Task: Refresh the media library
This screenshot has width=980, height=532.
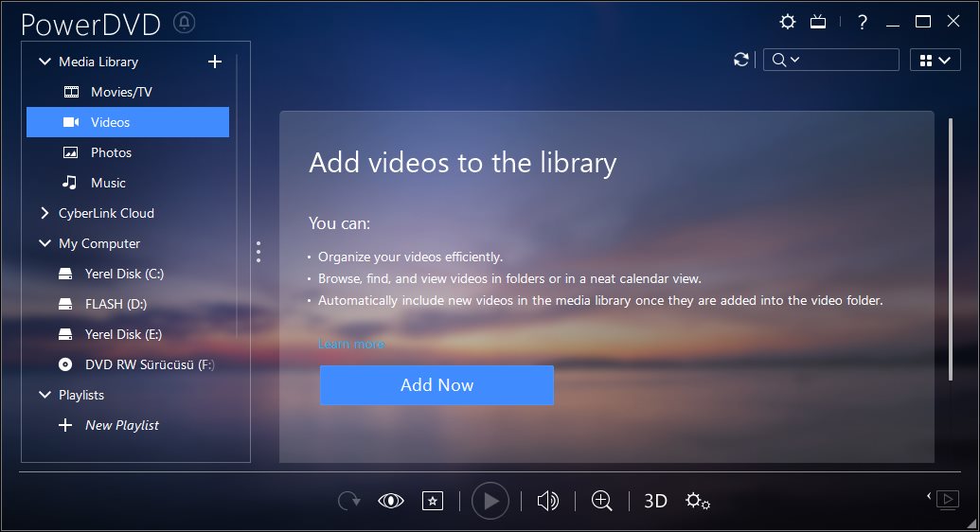Action: click(741, 60)
